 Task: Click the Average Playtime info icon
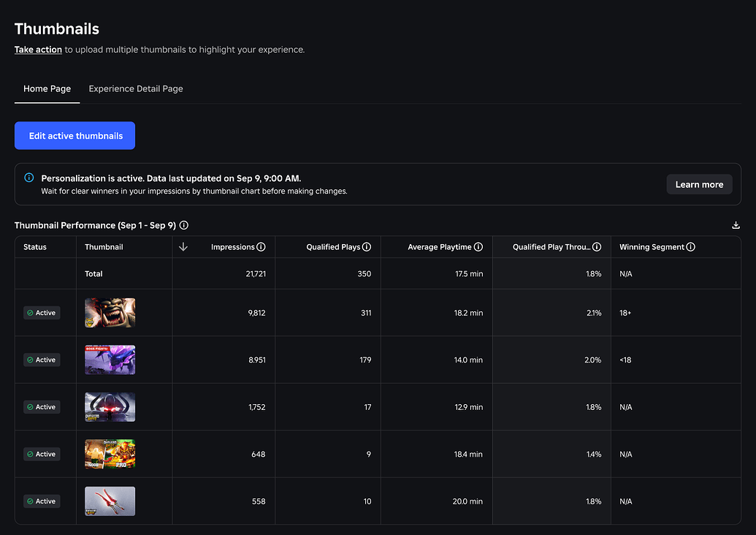point(478,247)
